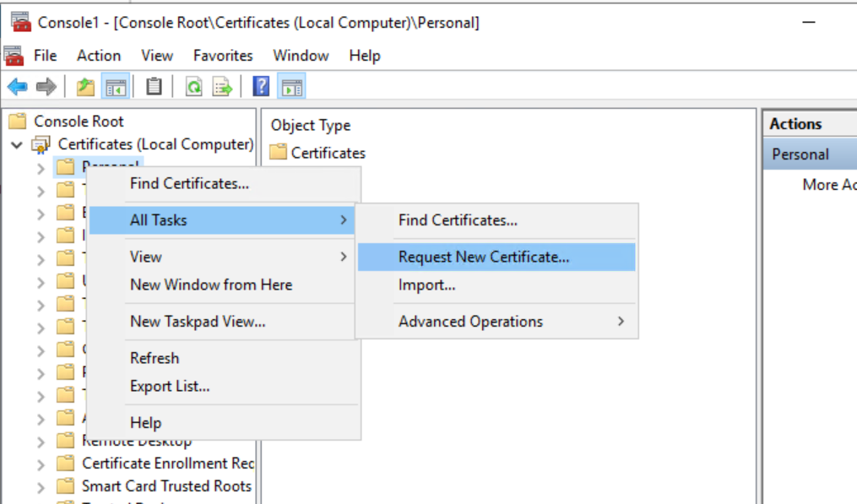Screen dimensions: 857x504
Task: Expand the Certificate Enrollment Requests node
Action: [x=41, y=464]
